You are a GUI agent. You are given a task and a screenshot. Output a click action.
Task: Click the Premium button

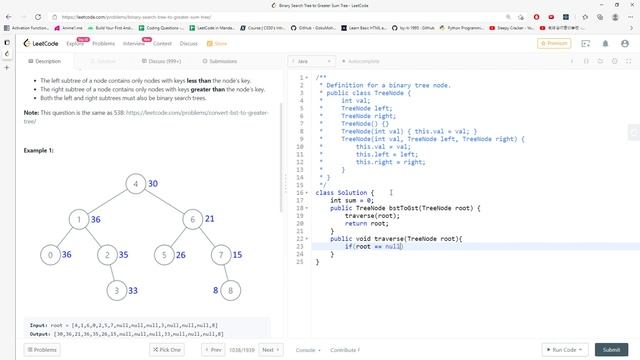(x=554, y=43)
